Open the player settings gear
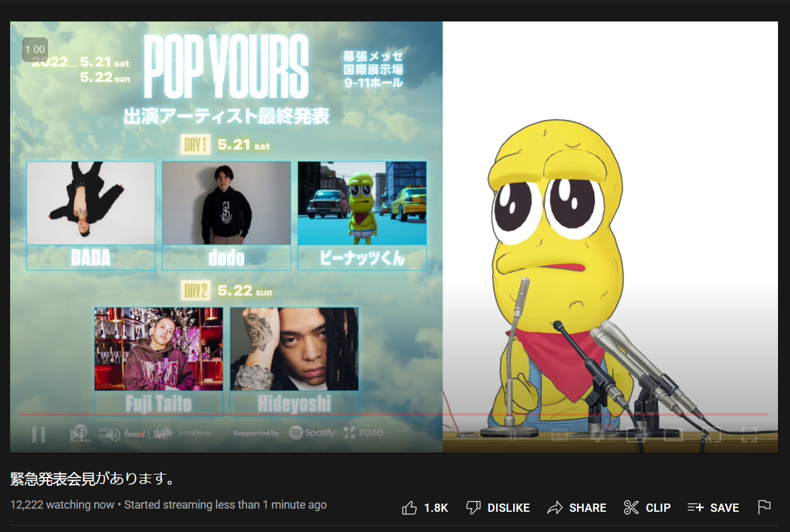Image resolution: width=790 pixels, height=532 pixels. pos(598,434)
